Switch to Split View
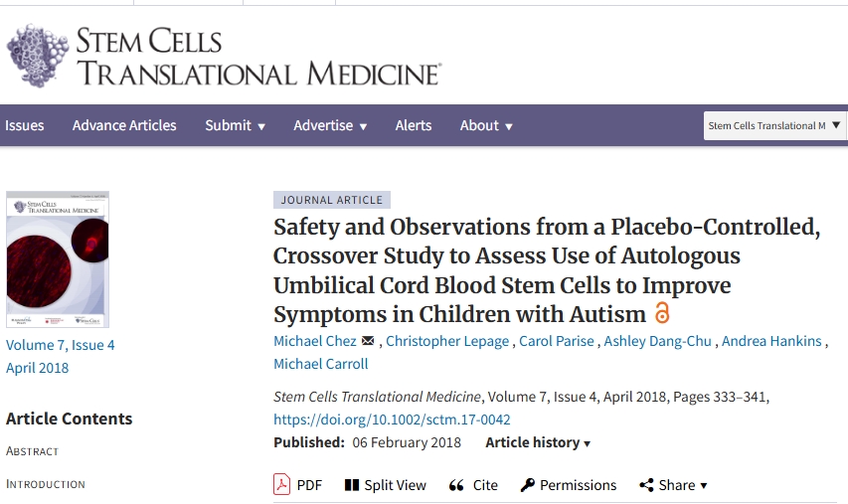The width and height of the screenshot is (848, 504). click(x=385, y=485)
